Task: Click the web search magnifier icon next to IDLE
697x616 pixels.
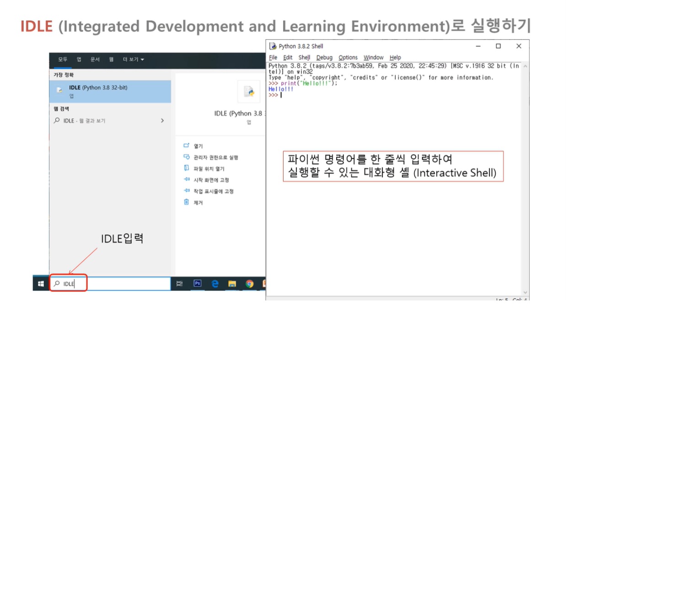Action: [57, 120]
